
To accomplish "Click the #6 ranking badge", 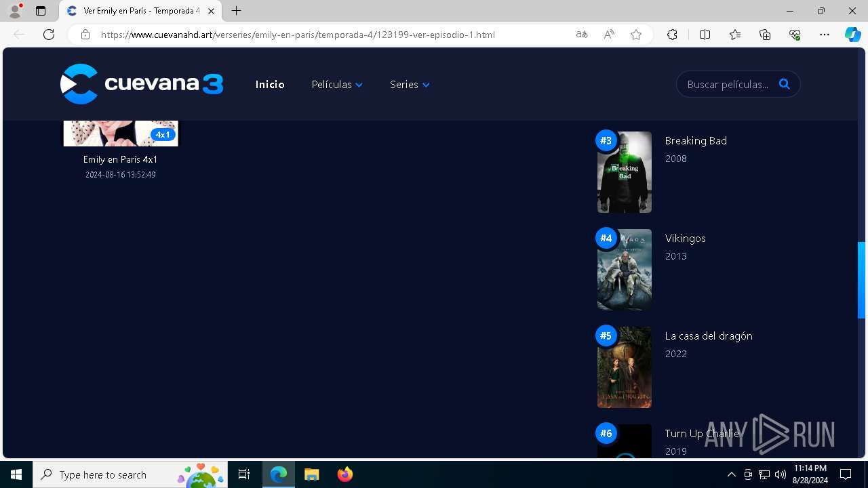I will point(606,433).
